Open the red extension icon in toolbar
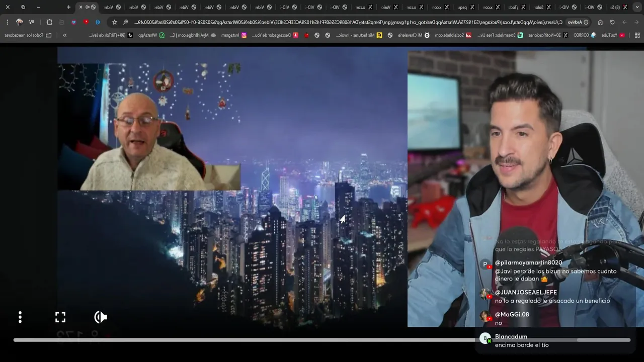This screenshot has height=362, width=644. coord(86,22)
